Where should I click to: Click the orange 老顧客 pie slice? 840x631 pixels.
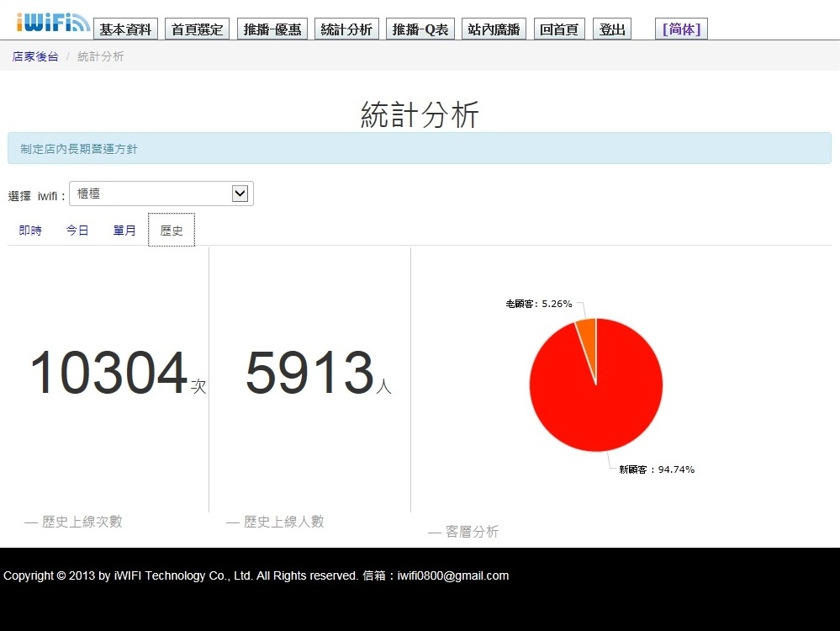tap(589, 335)
